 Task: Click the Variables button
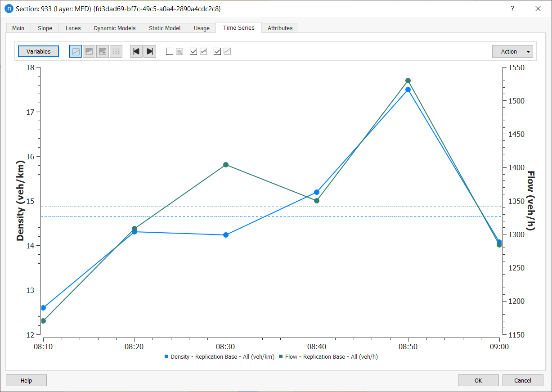tap(39, 51)
